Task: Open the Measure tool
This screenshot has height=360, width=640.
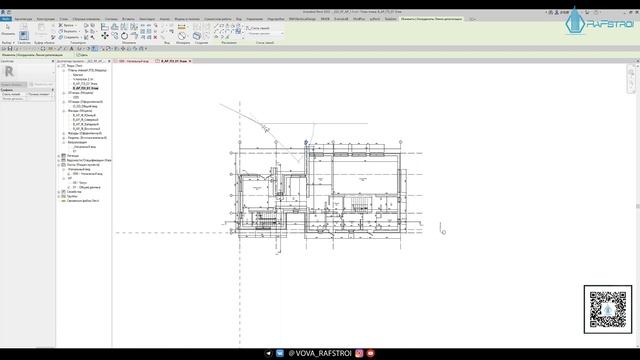Action: (x=182, y=27)
